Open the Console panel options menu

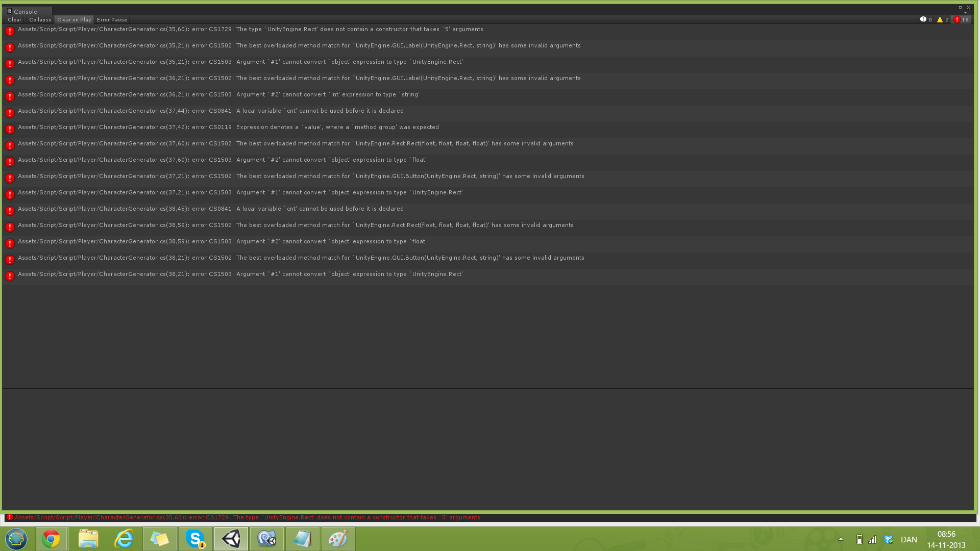[967, 13]
